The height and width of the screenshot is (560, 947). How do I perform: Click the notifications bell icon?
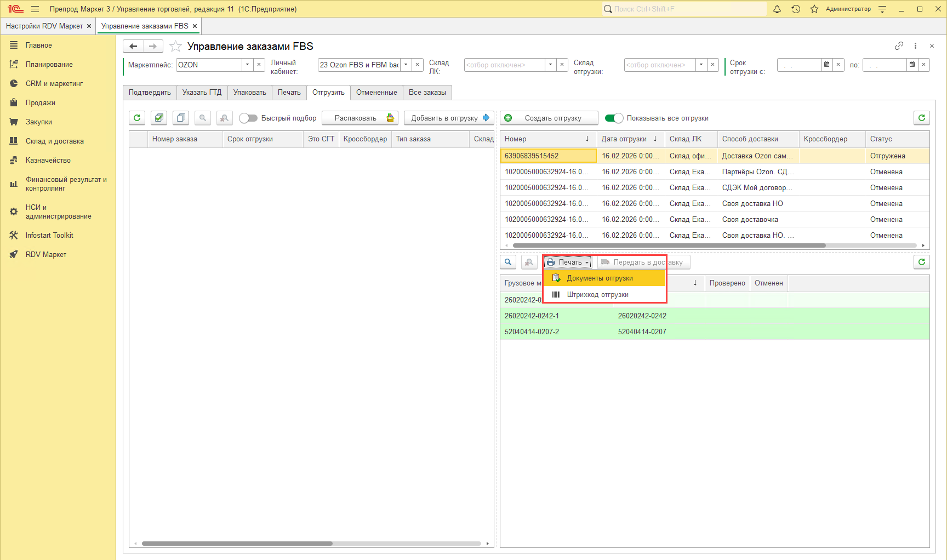[x=777, y=9]
